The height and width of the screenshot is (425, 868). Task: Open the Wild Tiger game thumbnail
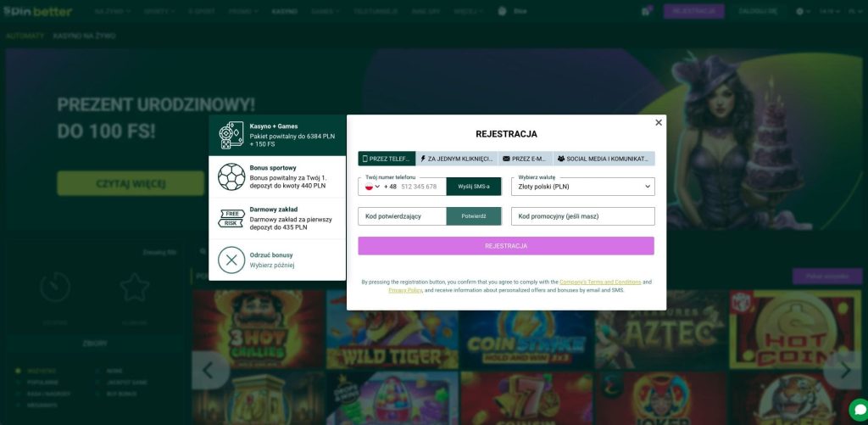point(392,330)
